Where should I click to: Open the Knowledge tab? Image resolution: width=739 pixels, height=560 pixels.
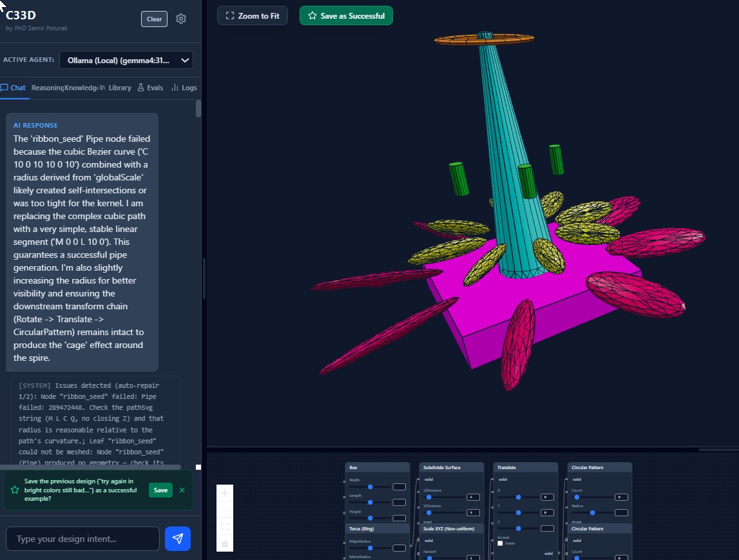pyautogui.click(x=81, y=88)
